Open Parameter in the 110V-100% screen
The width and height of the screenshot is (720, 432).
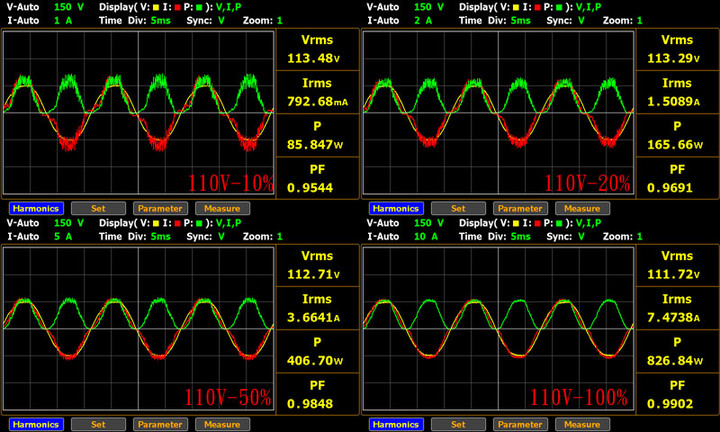click(520, 424)
